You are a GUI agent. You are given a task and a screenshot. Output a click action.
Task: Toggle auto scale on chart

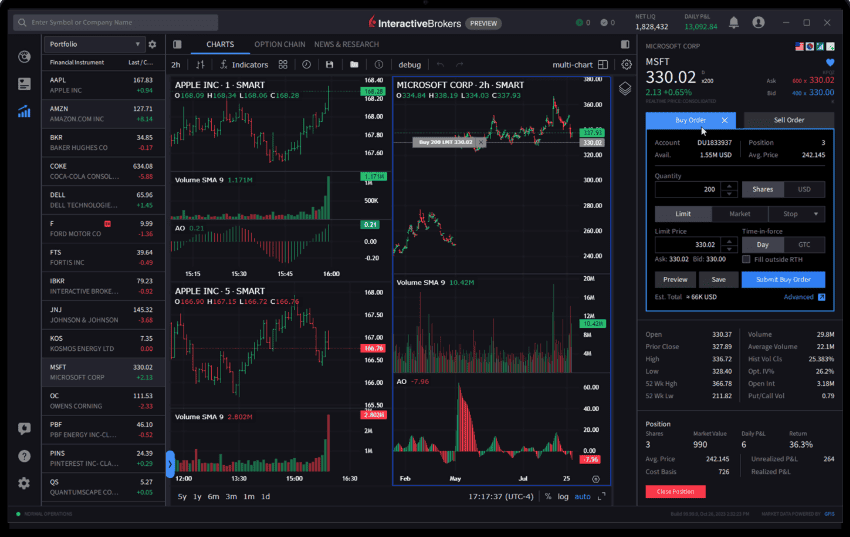tap(583, 496)
